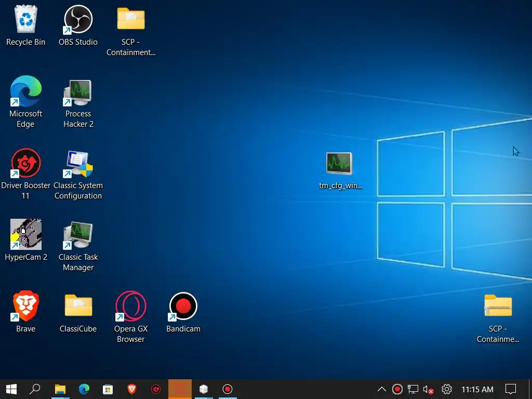This screenshot has height=399, width=532.
Task: Select the Recycle Bin desktop icon
Action: pos(26,26)
